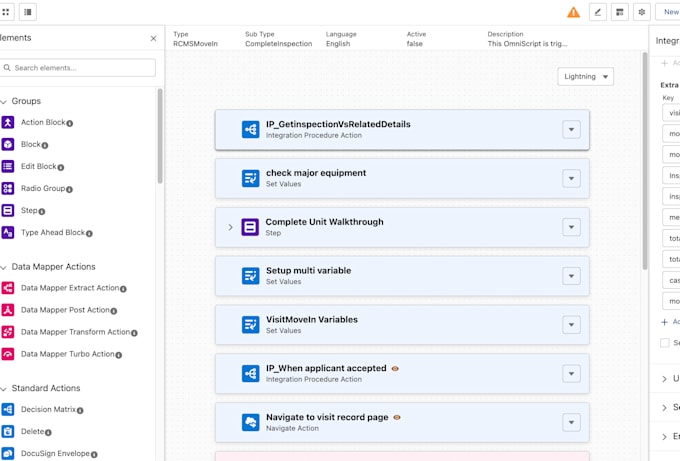Click info badge next to Action Block
Viewport: 680px width, 461px height.
70,124
